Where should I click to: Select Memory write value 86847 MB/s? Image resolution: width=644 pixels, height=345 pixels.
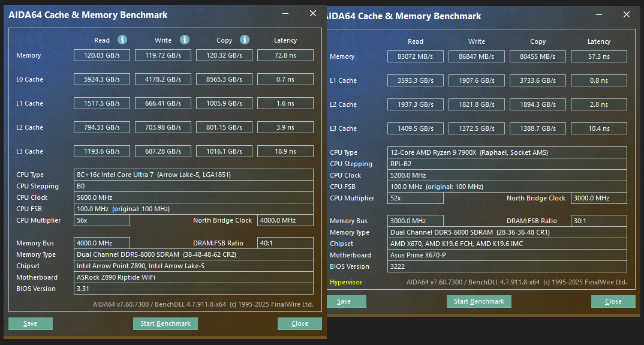pos(477,56)
